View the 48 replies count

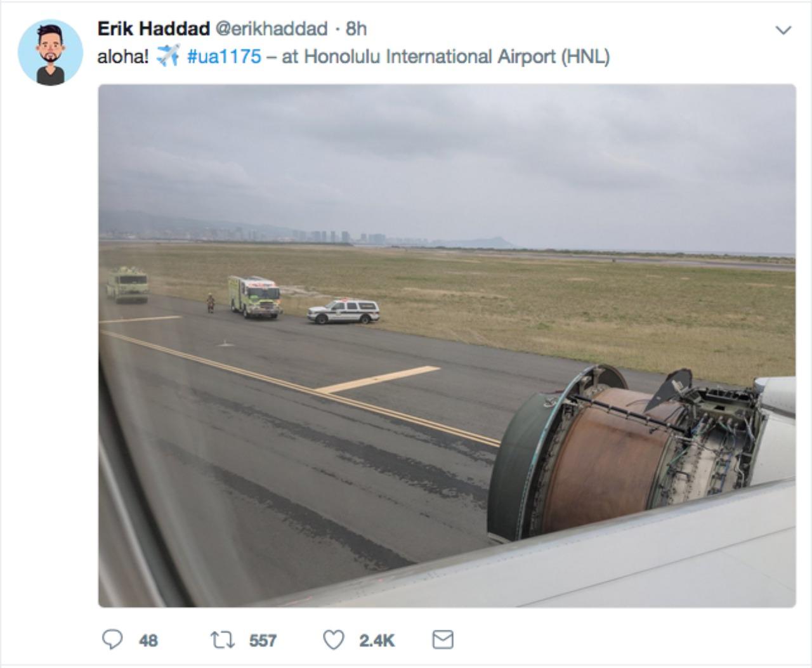click(148, 641)
